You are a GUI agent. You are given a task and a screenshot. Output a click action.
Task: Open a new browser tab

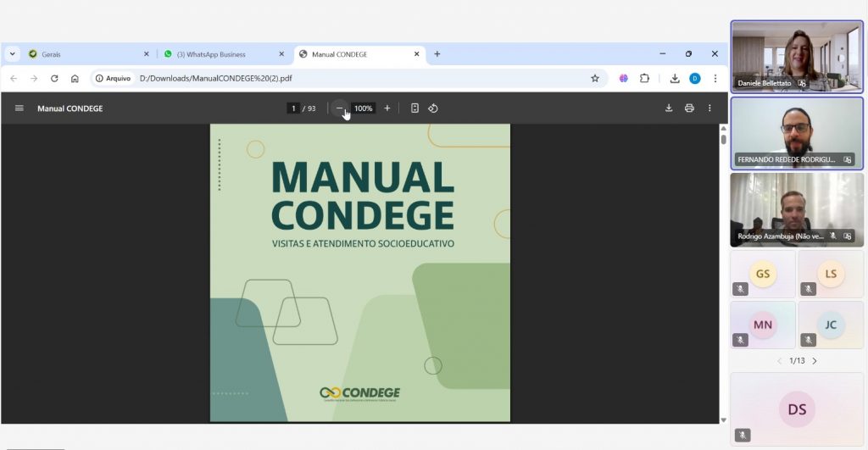coord(437,54)
